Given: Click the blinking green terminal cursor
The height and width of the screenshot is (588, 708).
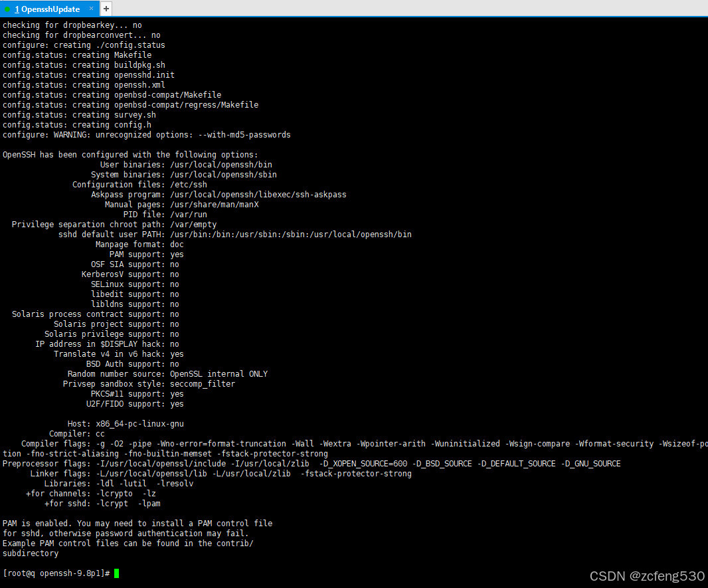Looking at the screenshot, I should (x=117, y=573).
